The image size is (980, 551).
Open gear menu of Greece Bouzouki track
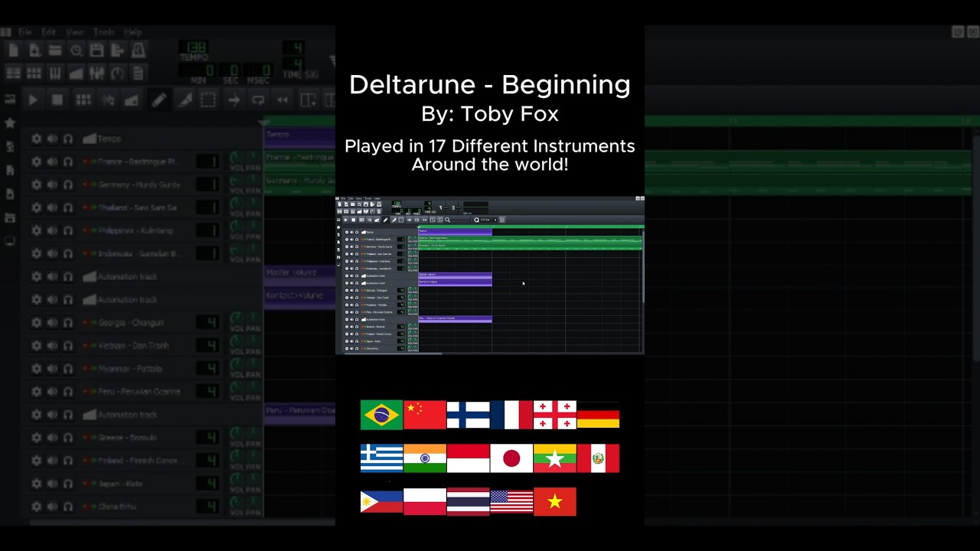click(x=36, y=437)
